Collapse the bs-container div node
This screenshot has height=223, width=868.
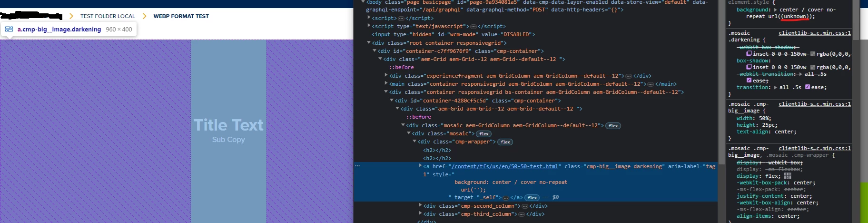pos(386,91)
